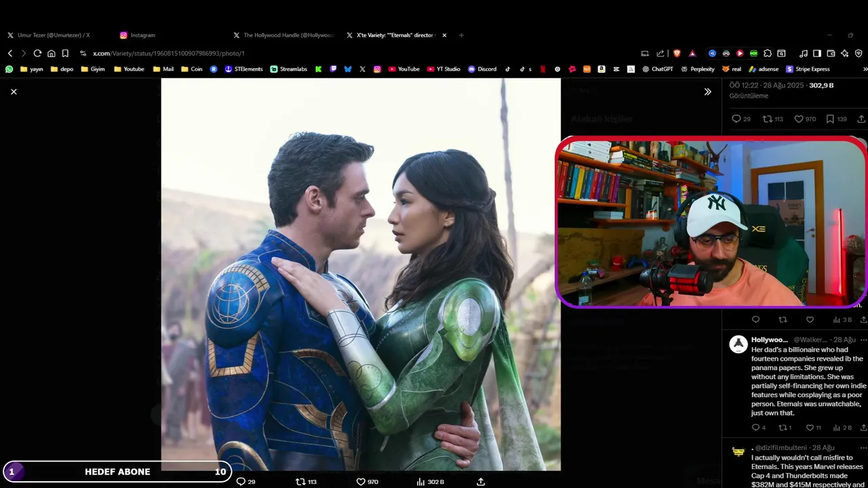
Task: Like the tweet showing 970 in side panel
Action: [x=799, y=119]
